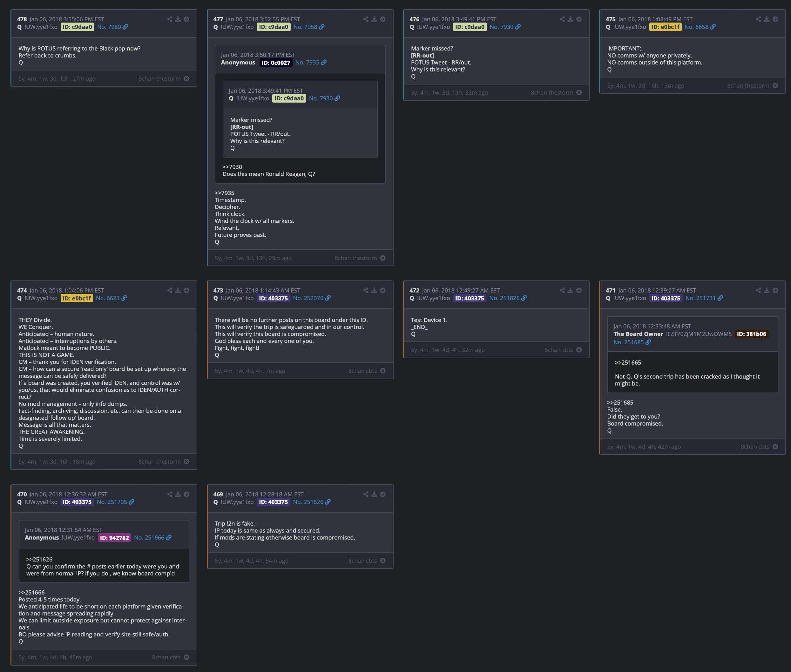Download post 476 with download icon
This screenshot has width=791, height=672.
(x=571, y=19)
